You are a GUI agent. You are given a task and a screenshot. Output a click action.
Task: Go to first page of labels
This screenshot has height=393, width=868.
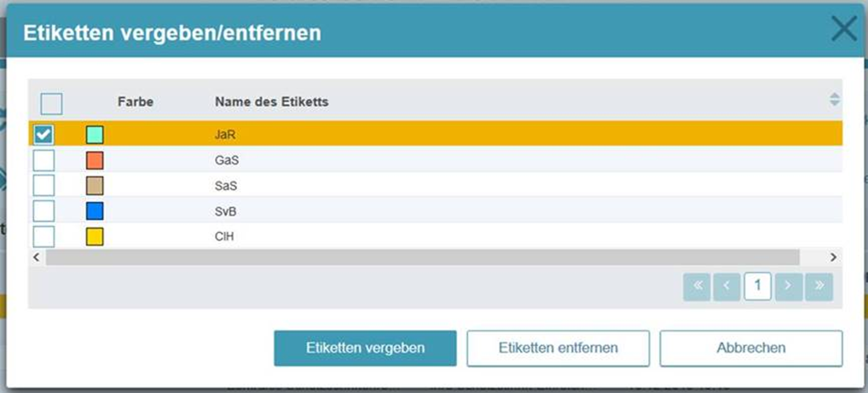697,286
